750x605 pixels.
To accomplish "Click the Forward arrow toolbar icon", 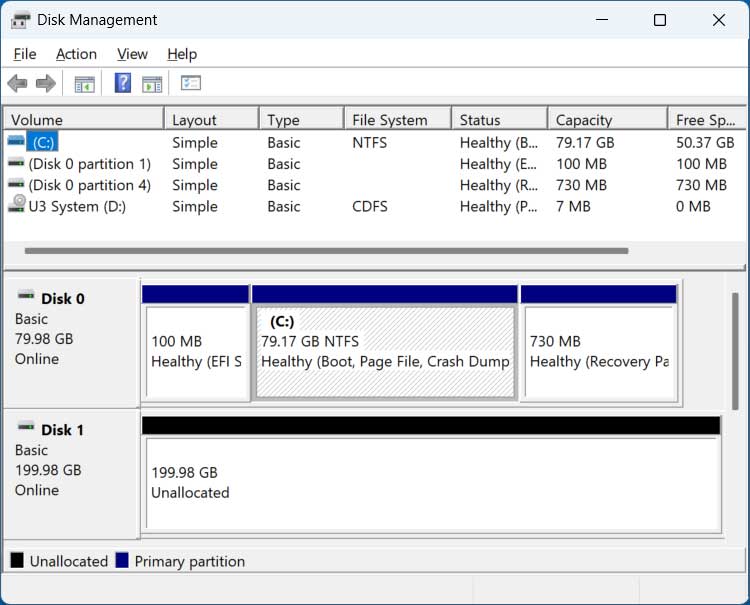I will pos(45,83).
